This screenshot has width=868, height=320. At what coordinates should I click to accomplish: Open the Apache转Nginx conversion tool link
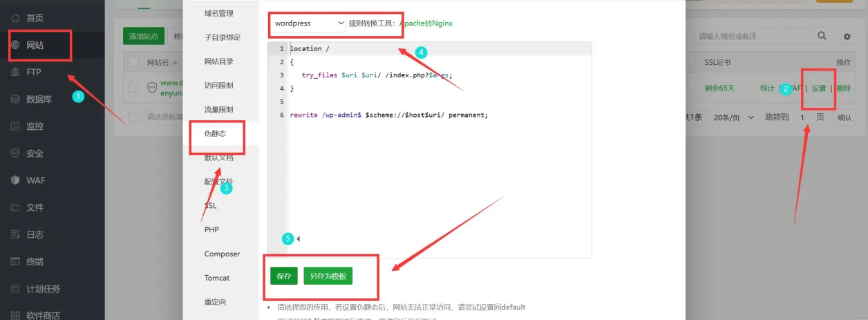click(x=426, y=23)
